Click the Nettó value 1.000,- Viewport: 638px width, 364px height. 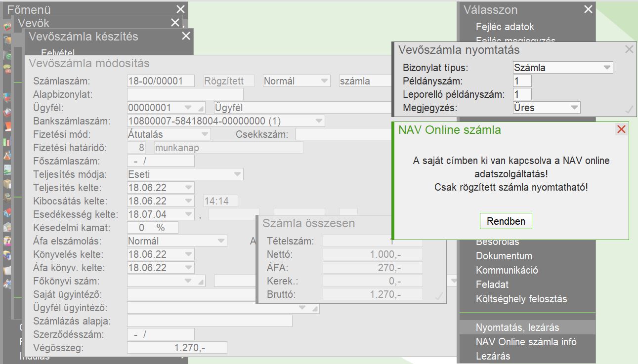click(x=373, y=254)
